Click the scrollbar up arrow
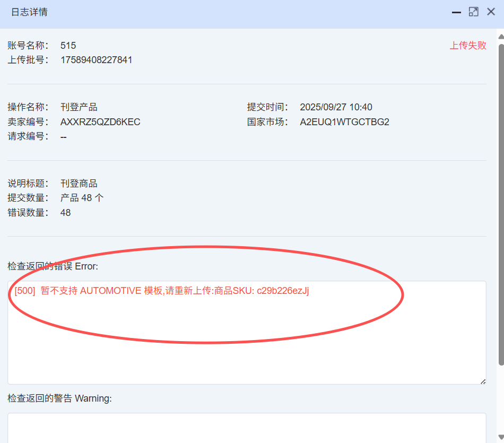This screenshot has height=443, width=504. click(500, 36)
